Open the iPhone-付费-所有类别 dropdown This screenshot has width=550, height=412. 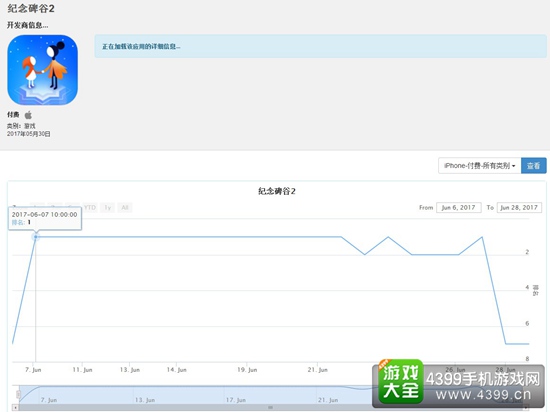tap(479, 166)
